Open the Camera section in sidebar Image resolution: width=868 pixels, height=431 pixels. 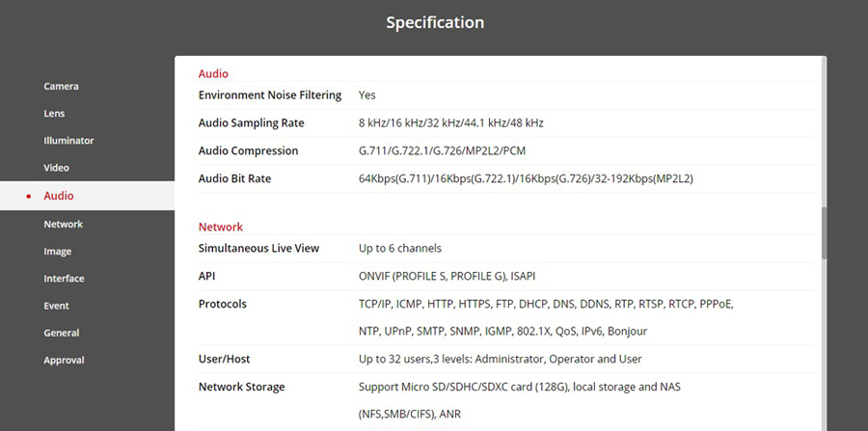tap(61, 87)
